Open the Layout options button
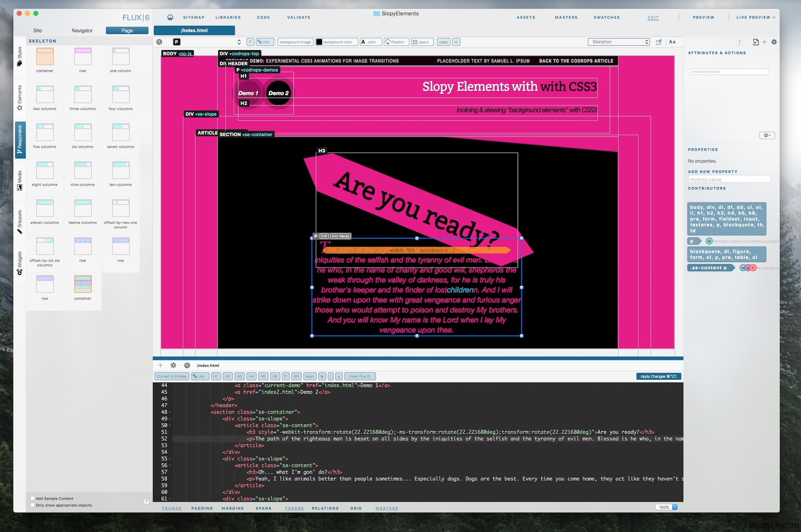Viewport: 801px width, 532px height. coord(421,42)
